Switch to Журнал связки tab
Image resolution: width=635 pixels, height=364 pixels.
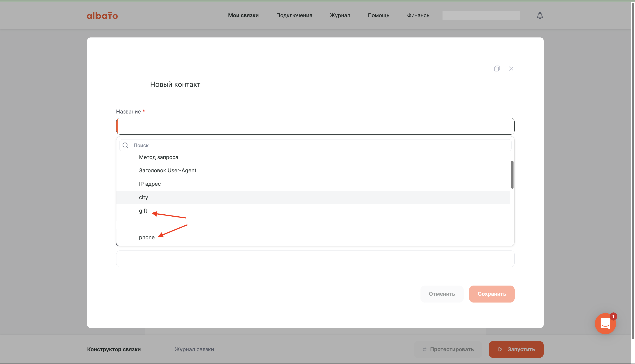194,349
